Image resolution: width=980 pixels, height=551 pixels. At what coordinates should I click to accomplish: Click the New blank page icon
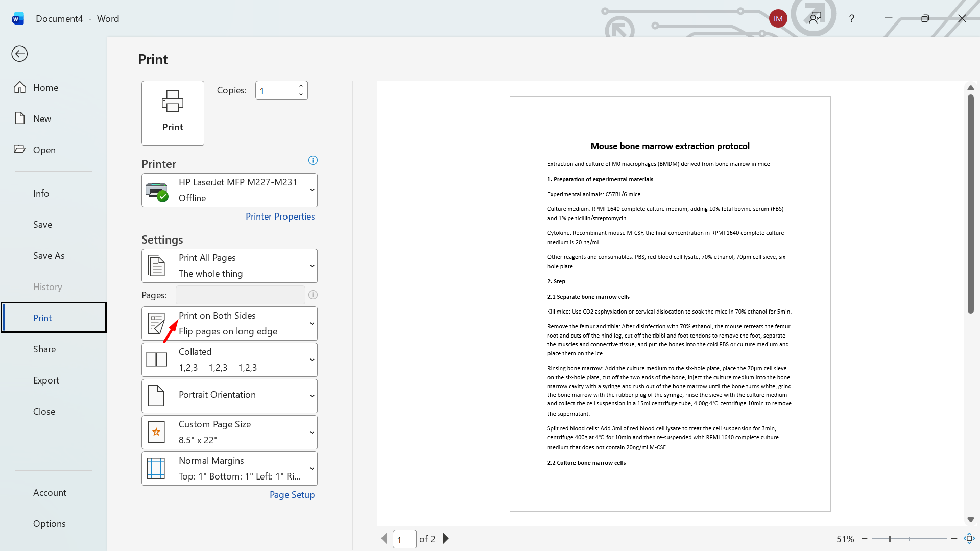[x=20, y=118]
